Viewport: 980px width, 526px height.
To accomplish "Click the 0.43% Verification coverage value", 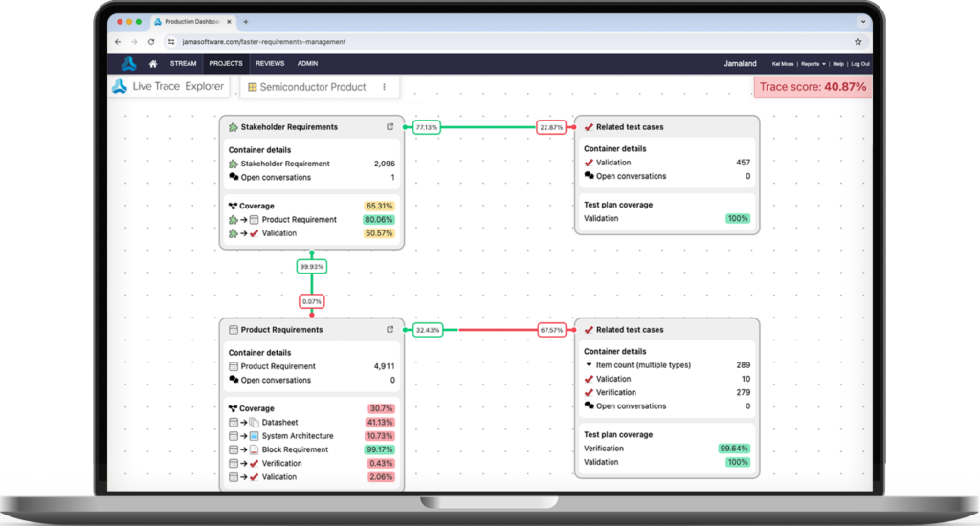I will click(x=381, y=464).
